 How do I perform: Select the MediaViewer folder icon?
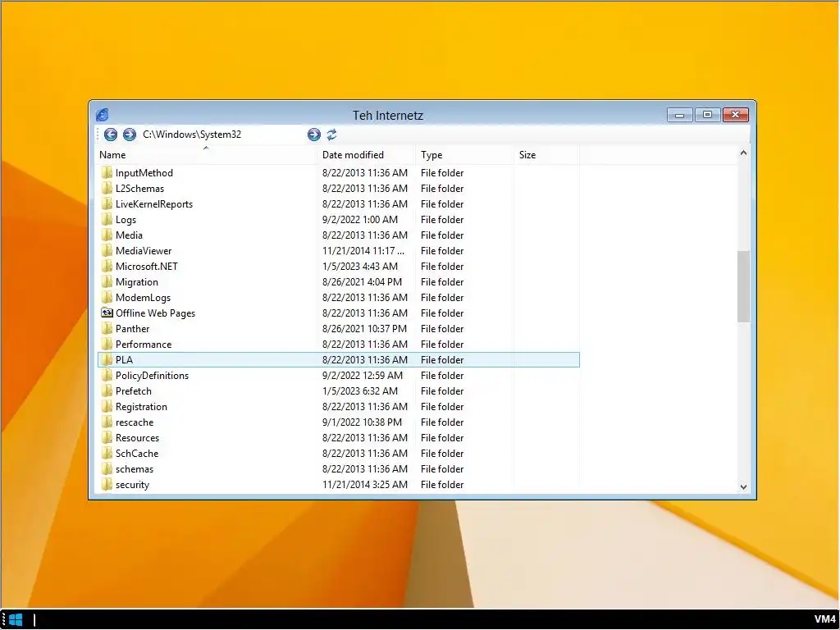pos(107,250)
